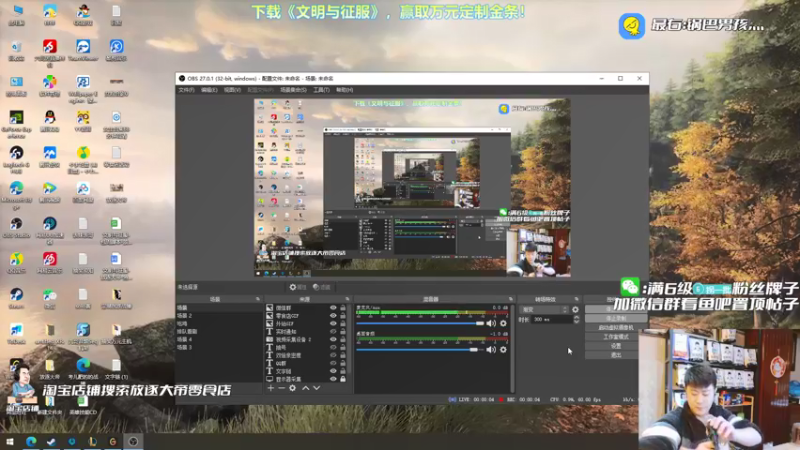Screen dimensions: 800x450
Task: Mute the 桌面音频 speaker icon
Action: point(491,350)
